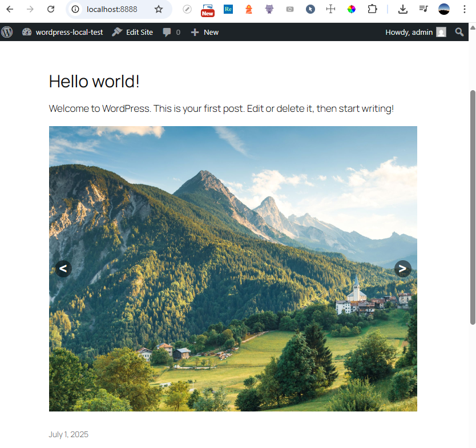Reload the page with the refresh icon
Image resolution: width=476 pixels, height=448 pixels.
(x=51, y=9)
